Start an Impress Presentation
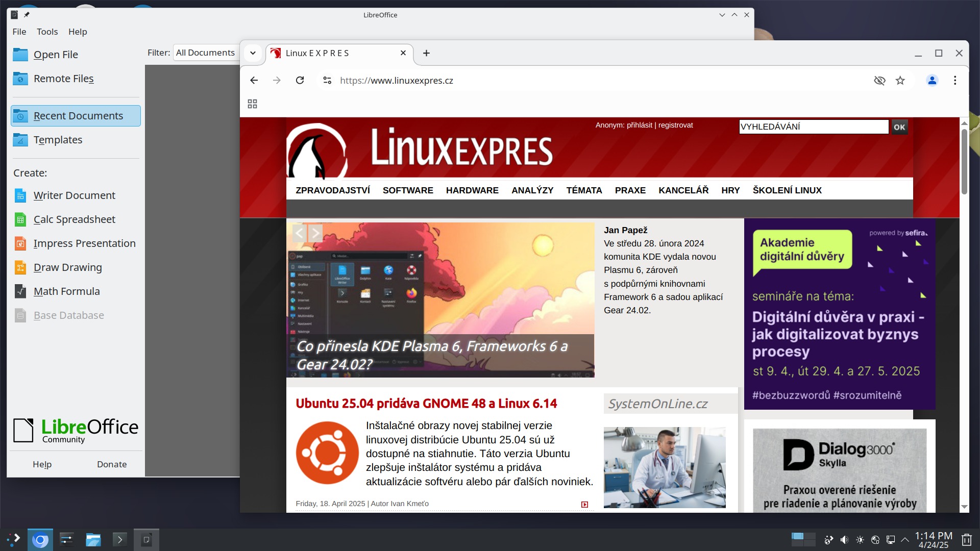The height and width of the screenshot is (551, 980). 84,243
